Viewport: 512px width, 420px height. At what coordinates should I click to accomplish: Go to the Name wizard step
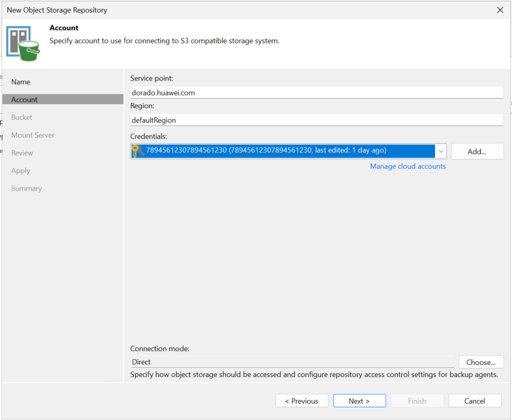pyautogui.click(x=21, y=82)
